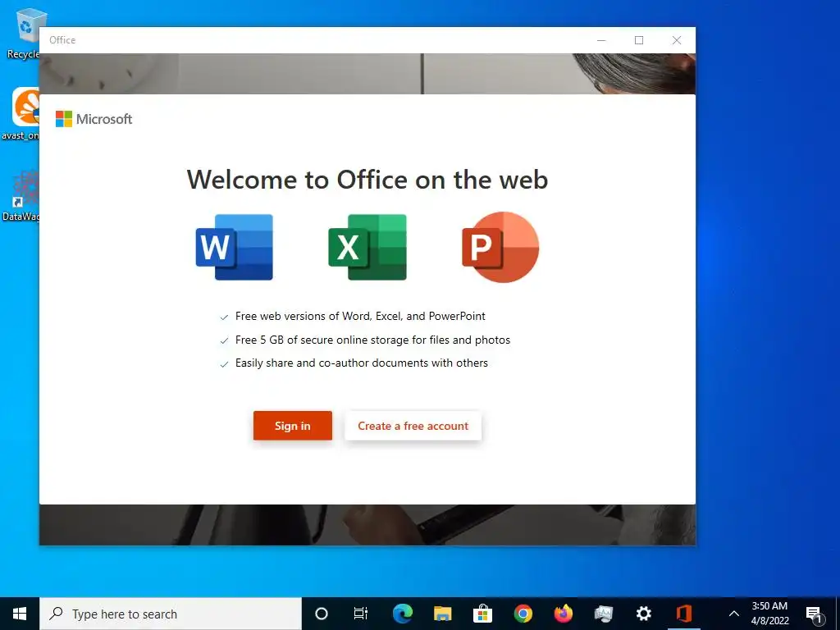Screen dimensions: 840x630
Task: Click 'Easily share and co-author documents' line
Action: point(362,363)
